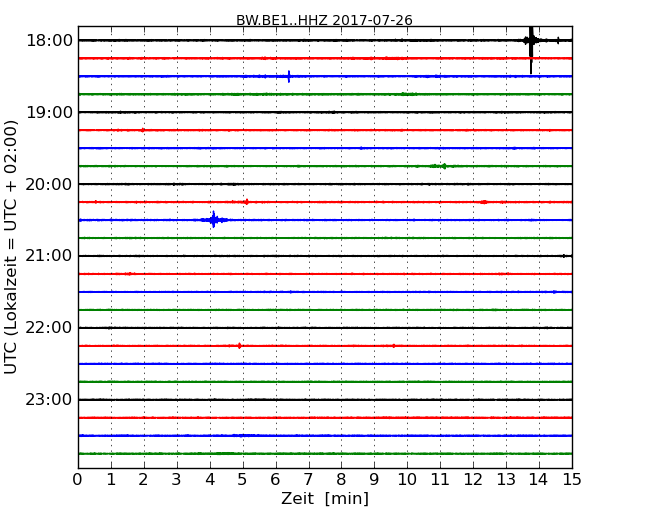Viewport: 650px width, 520px height.
Task: Click the red event near minute 12 on 20:15 trace
Action: tap(484, 202)
